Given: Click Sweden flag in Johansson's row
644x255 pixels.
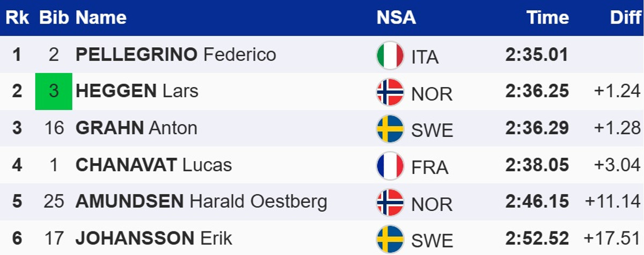Looking at the screenshot, I should coord(390,238).
